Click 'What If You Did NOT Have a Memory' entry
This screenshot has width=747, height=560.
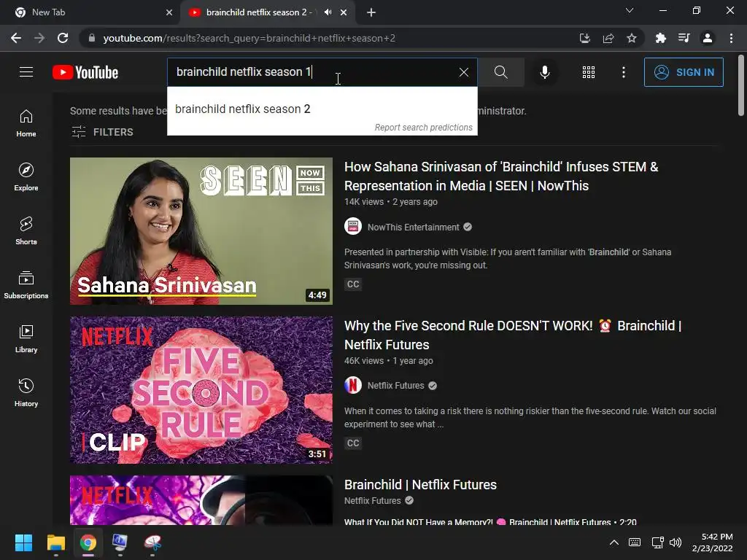pos(490,522)
